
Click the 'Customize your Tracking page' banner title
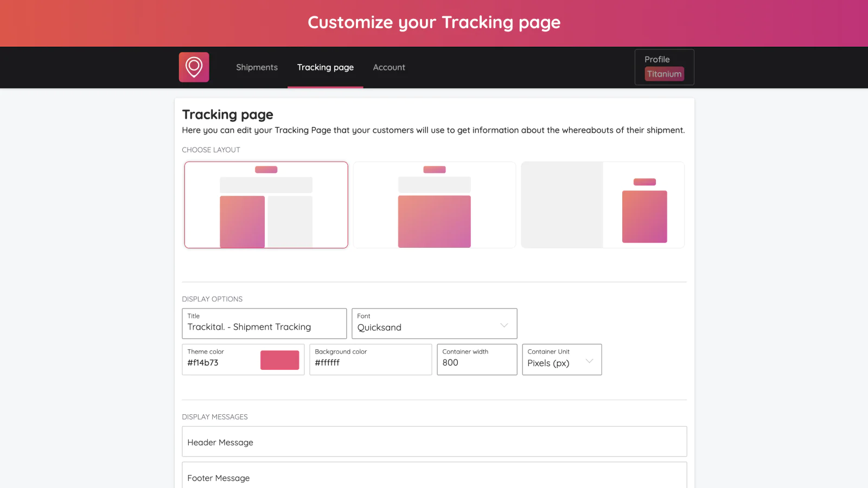pyautogui.click(x=434, y=22)
